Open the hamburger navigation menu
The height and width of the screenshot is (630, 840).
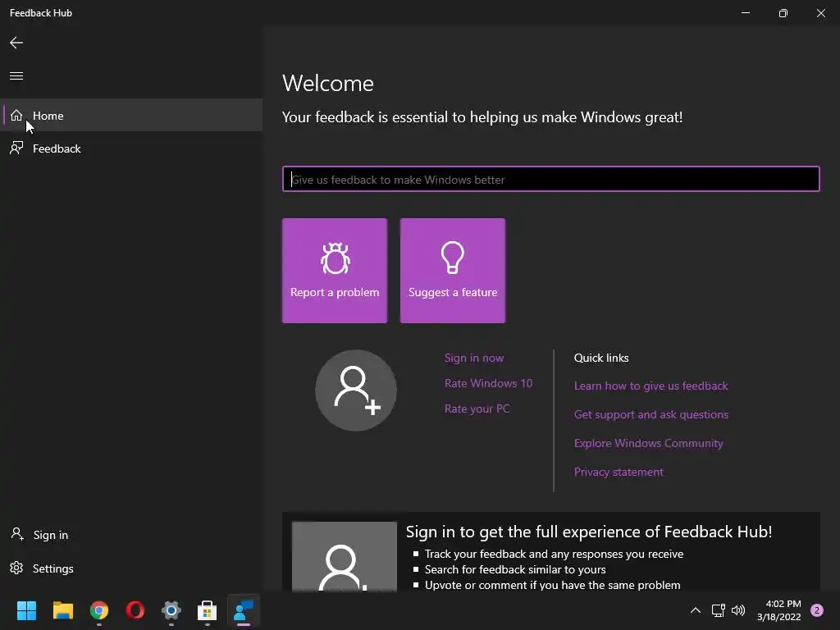pos(16,75)
